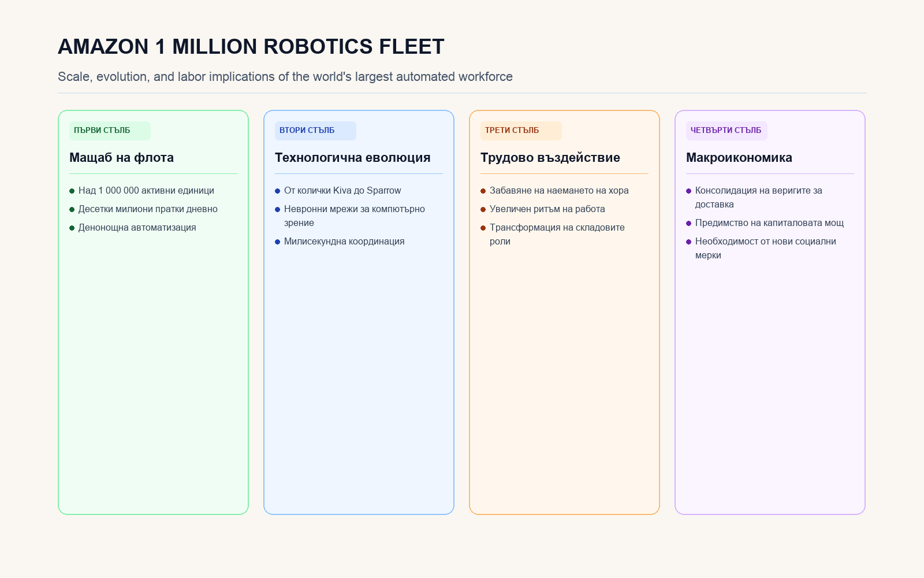Select the ЧЕТВЪРТИ СТЪЛБ purple badge
The width and height of the screenshot is (924, 578).
coord(726,131)
